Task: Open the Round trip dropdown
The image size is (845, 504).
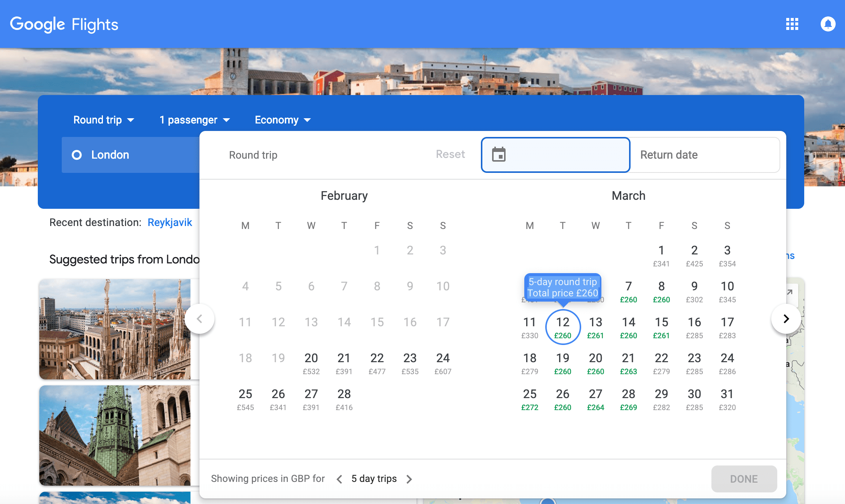Action: point(103,120)
